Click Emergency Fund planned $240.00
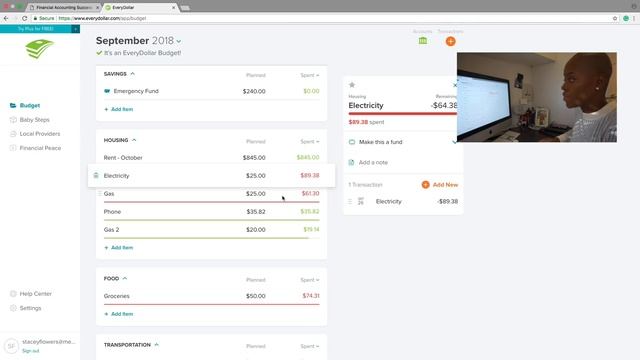The width and height of the screenshot is (640, 360). tap(254, 91)
